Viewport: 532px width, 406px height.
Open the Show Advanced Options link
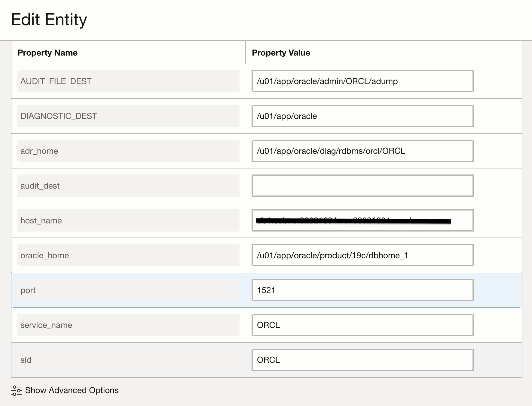tap(72, 390)
